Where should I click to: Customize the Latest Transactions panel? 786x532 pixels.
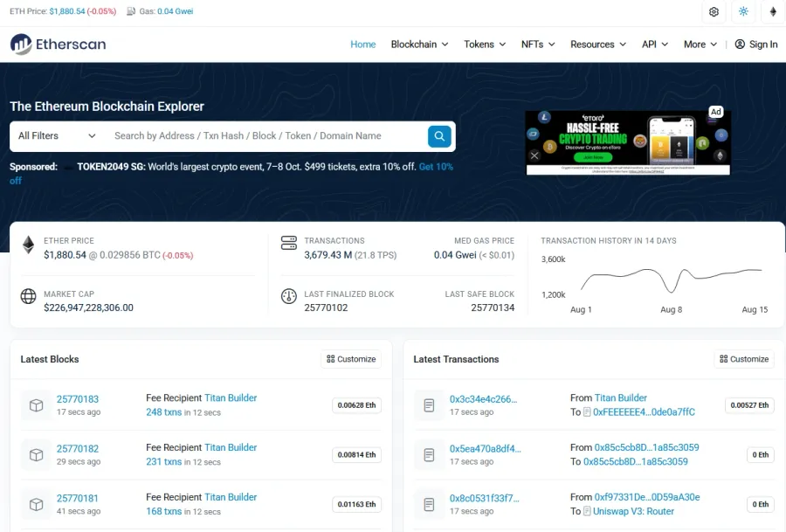point(744,359)
